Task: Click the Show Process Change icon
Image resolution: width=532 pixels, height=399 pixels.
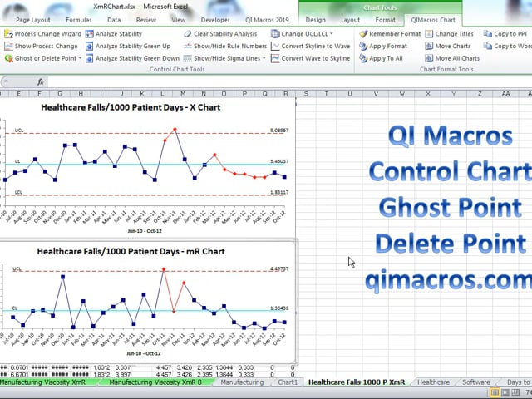Action: click(8, 47)
